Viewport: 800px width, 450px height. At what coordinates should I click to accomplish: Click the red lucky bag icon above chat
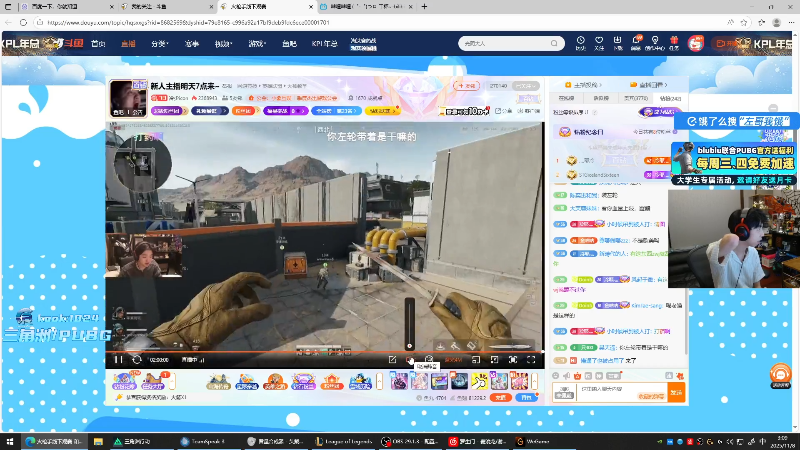pyautogui.click(x=577, y=376)
